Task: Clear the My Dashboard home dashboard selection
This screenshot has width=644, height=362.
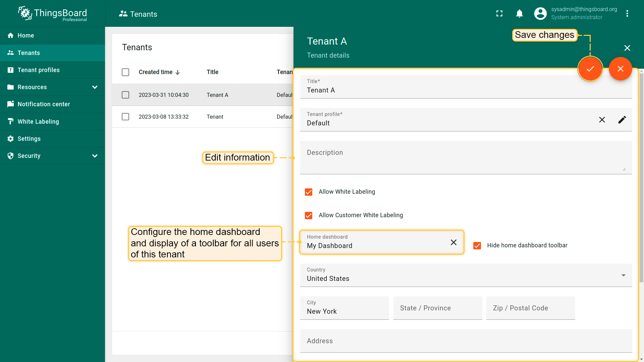Action: point(453,242)
